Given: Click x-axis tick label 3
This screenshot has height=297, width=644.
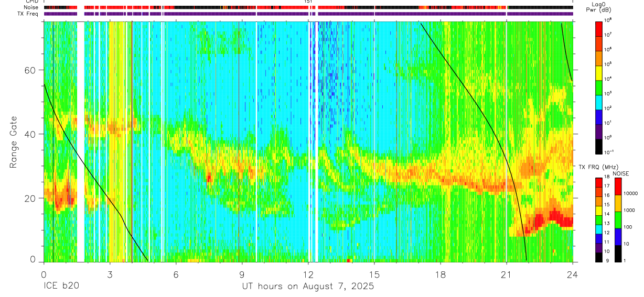Looking at the screenshot, I should (x=110, y=274).
